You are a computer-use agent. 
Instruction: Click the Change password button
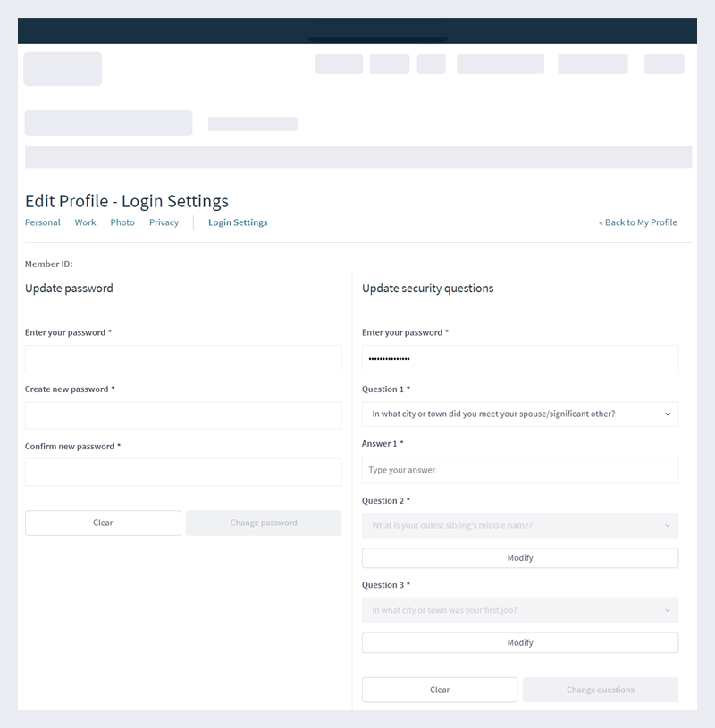(x=264, y=523)
